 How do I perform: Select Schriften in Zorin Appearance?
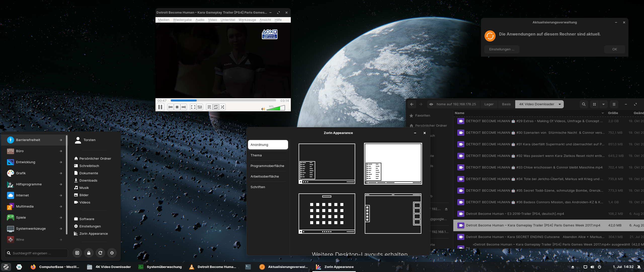(x=268, y=187)
